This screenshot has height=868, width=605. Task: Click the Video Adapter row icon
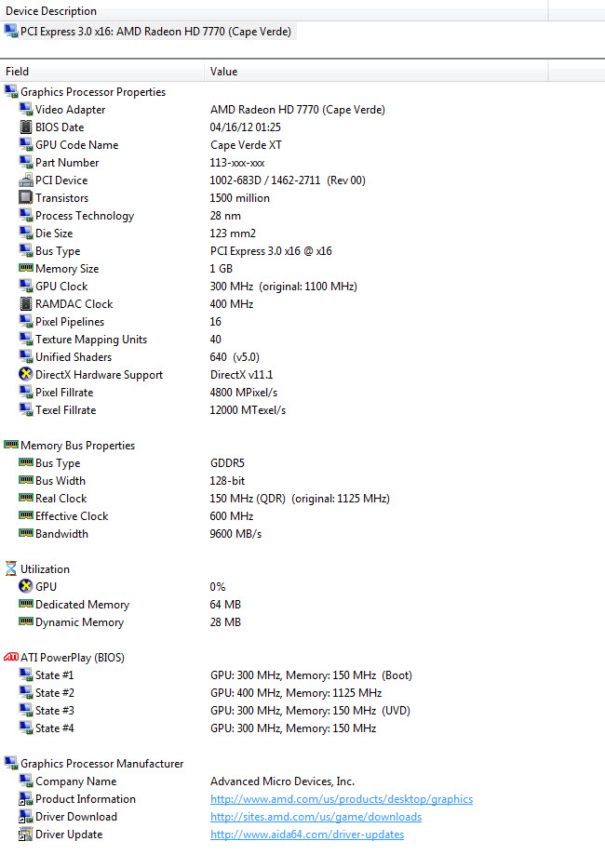tap(26, 109)
